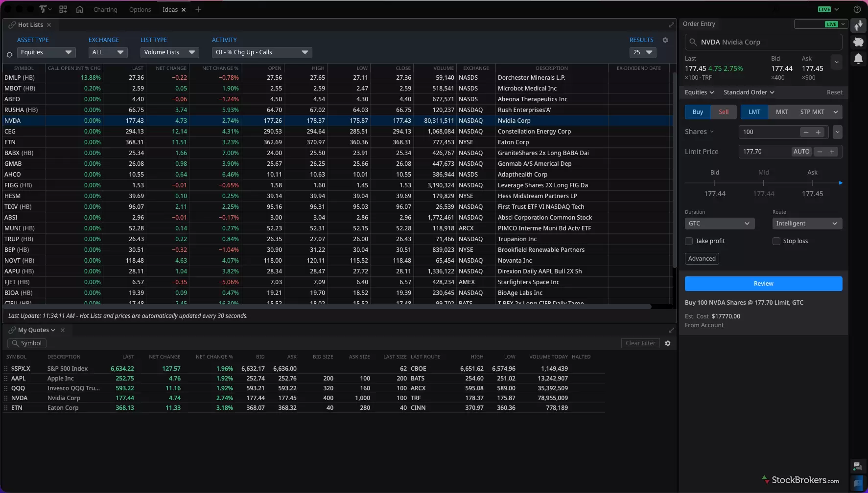Go to the Home icon
Image resolution: width=868 pixels, height=493 pixels.
coord(80,9)
